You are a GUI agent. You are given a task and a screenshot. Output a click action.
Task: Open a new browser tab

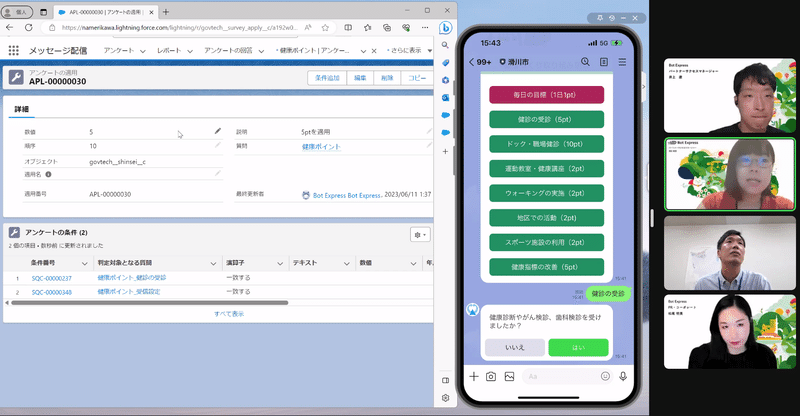(165, 12)
